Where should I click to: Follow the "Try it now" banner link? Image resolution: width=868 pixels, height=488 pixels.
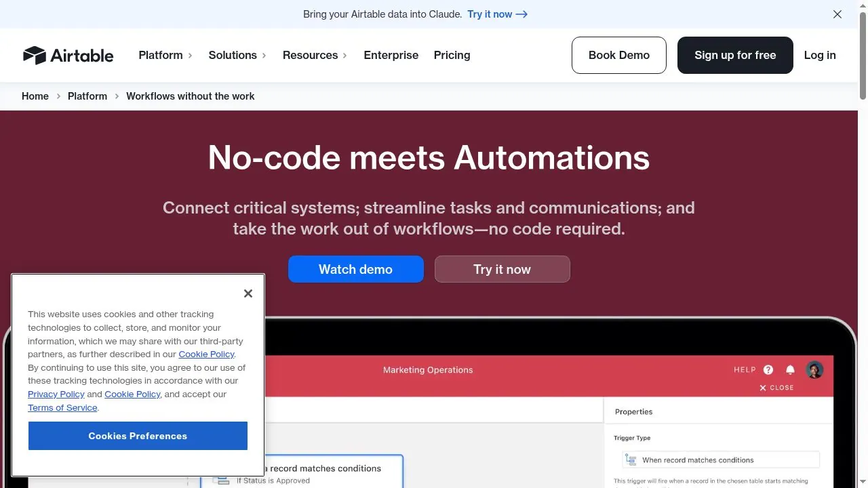pos(497,14)
